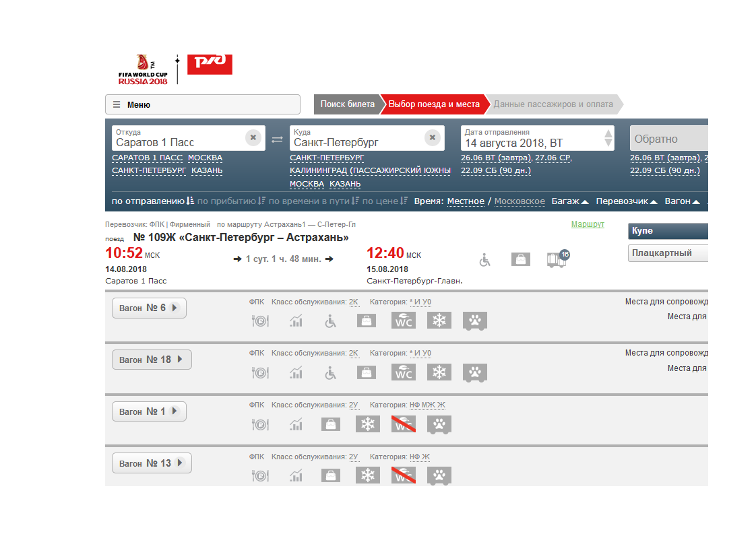Choose САРАТОВ 1 ПАСС quick link
756x534 pixels.
click(147, 158)
